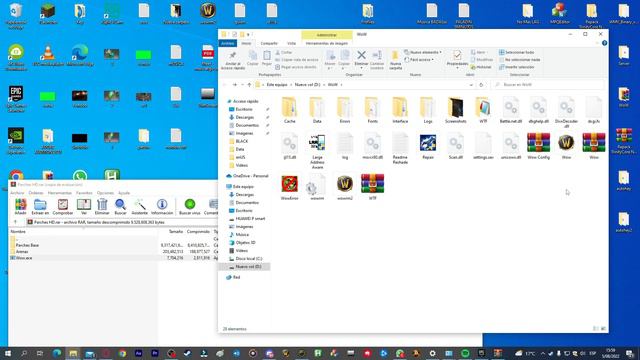640x360 pixels.
Task: Click the VLC media player desktop icon
Action: point(48,56)
